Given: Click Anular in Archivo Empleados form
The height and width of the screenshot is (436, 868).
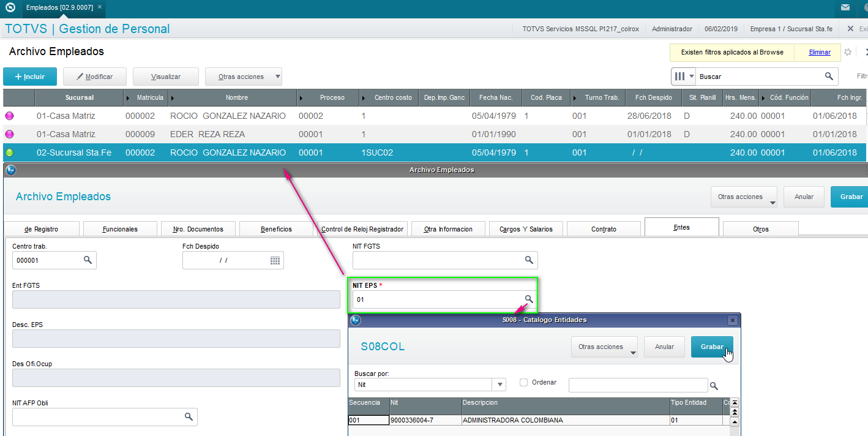Looking at the screenshot, I should coord(804,197).
